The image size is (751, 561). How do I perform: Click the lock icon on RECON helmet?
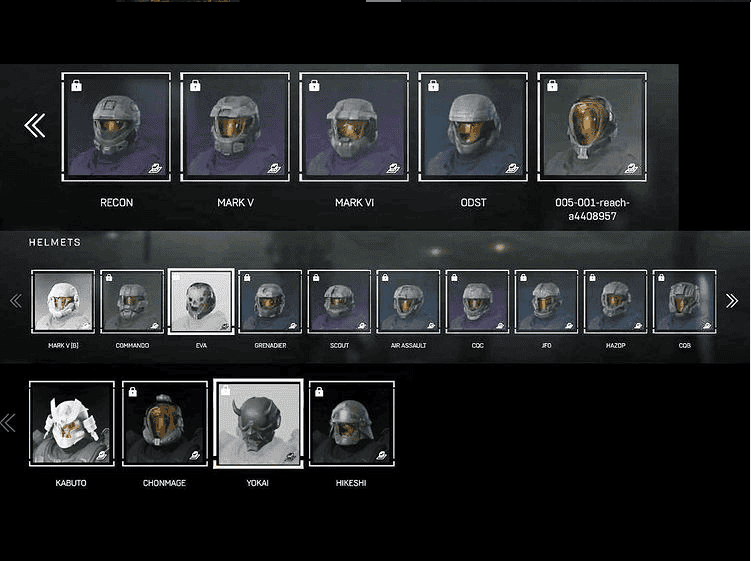[x=76, y=86]
